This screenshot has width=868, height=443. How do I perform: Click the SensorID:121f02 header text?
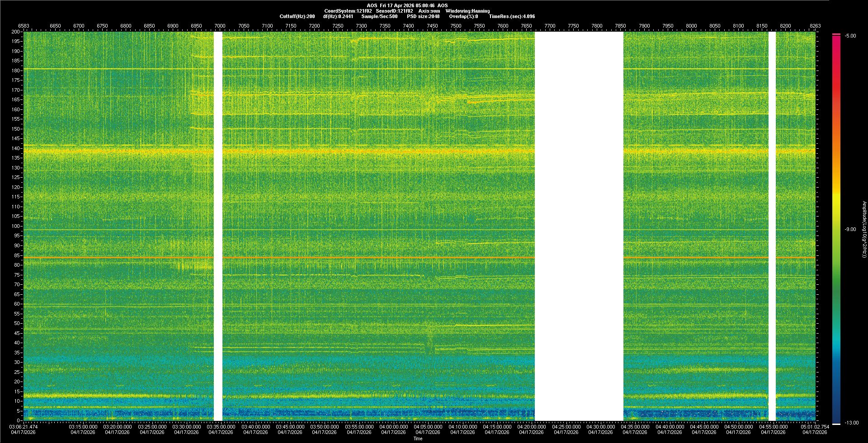tap(394, 11)
